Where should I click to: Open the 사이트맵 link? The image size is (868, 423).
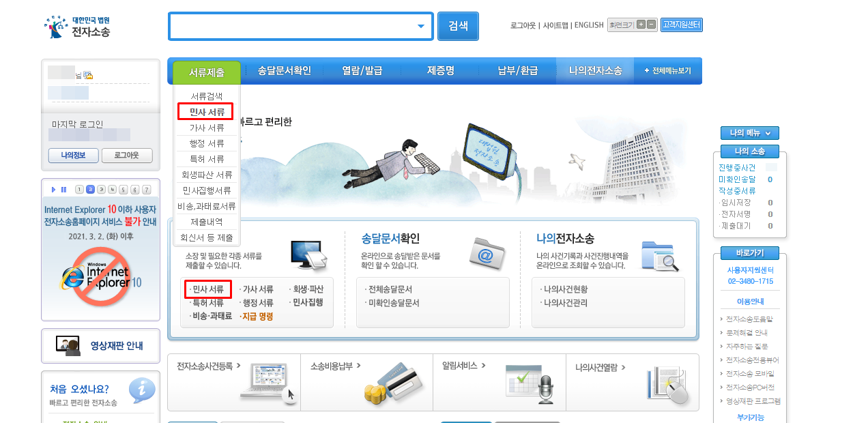point(555,25)
